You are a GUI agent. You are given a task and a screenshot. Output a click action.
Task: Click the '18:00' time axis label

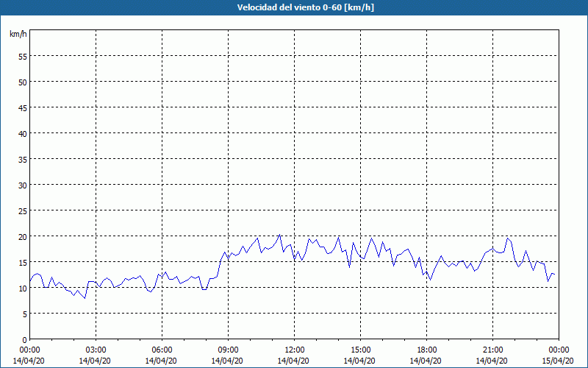[427, 350]
